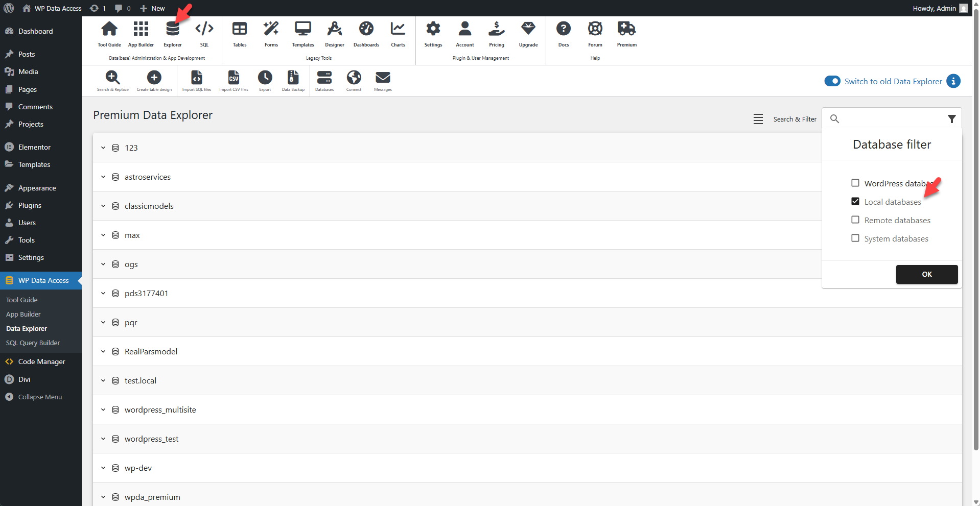Expand the wordpress_multisite database entry
The height and width of the screenshot is (506, 980).
tap(103, 409)
